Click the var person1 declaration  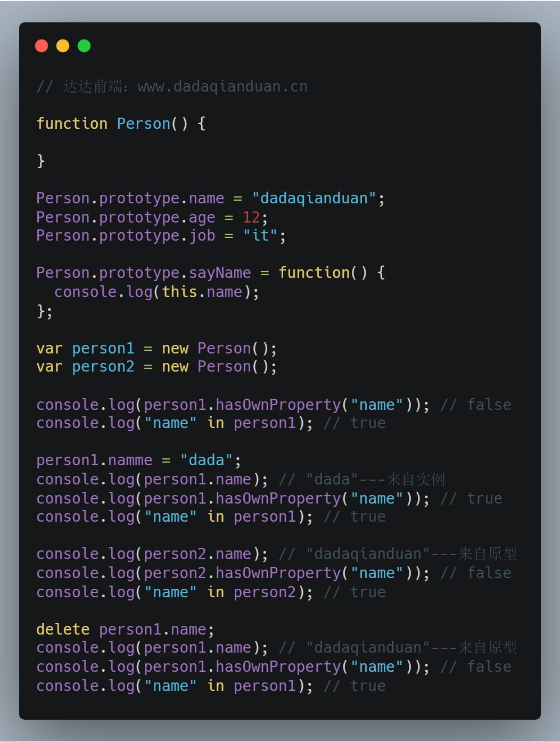pyautogui.click(x=157, y=348)
